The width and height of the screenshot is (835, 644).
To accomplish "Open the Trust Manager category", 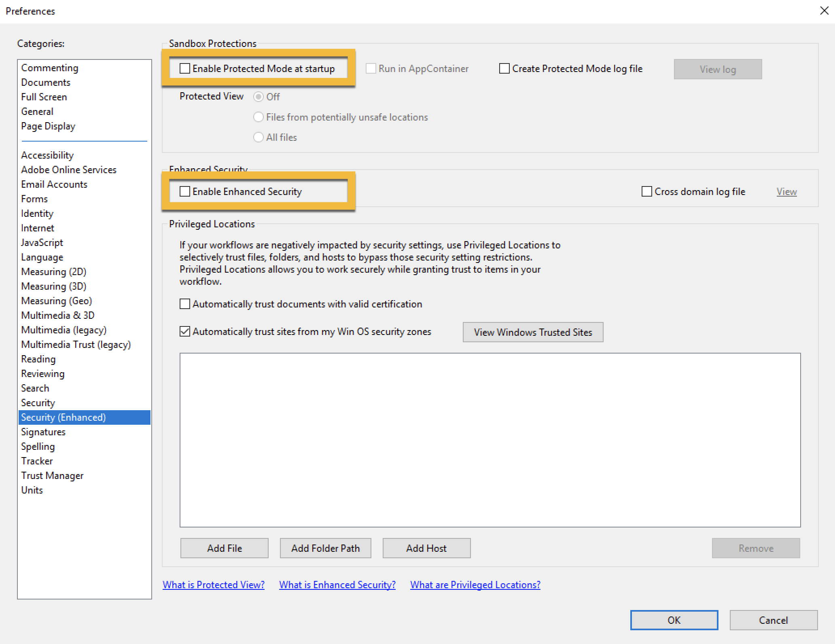I will pyautogui.click(x=52, y=476).
